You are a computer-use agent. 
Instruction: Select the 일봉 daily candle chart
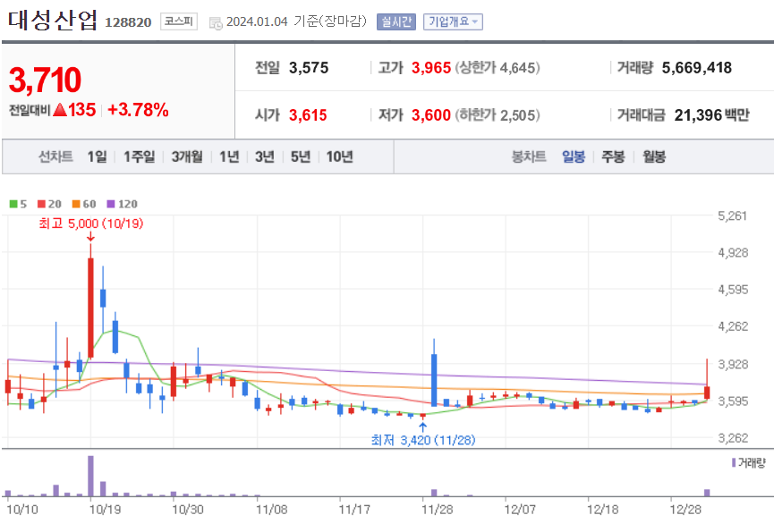tap(574, 156)
